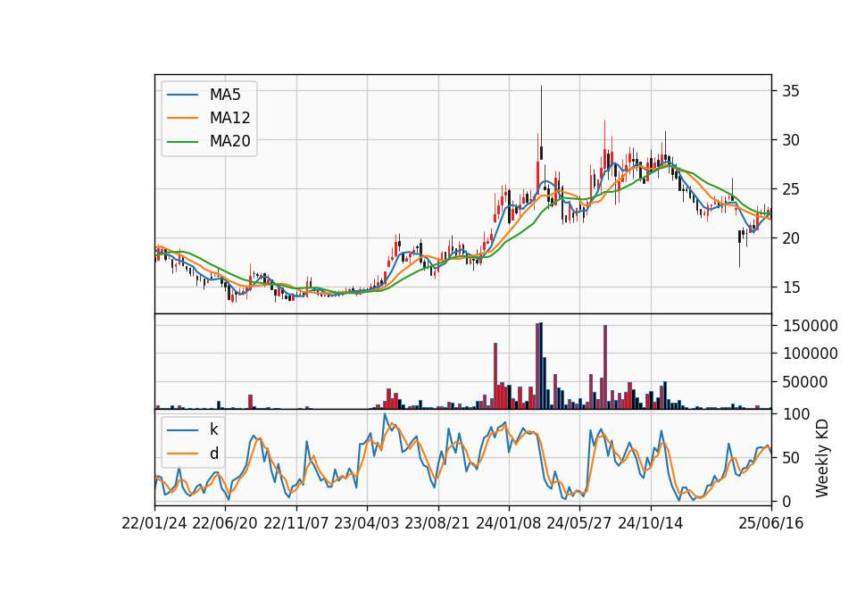This screenshot has height=616, width=857.
Task: Click the d legend label
Action: tap(214, 454)
